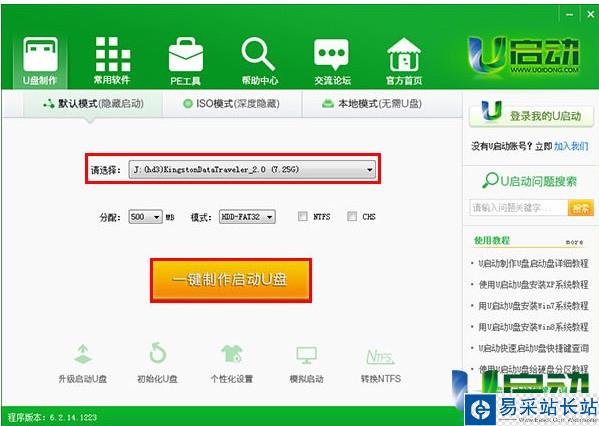Open 用U启动U盘安装Win7系统教程 link
599x426 pixels.
click(x=533, y=306)
